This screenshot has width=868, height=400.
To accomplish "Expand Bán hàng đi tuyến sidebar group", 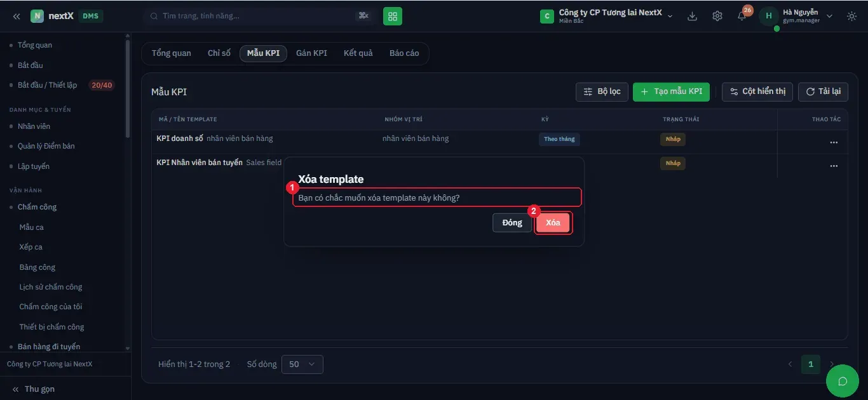I will point(49,347).
